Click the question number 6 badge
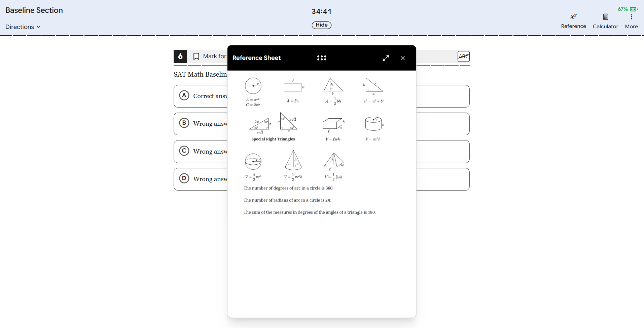 pos(180,56)
